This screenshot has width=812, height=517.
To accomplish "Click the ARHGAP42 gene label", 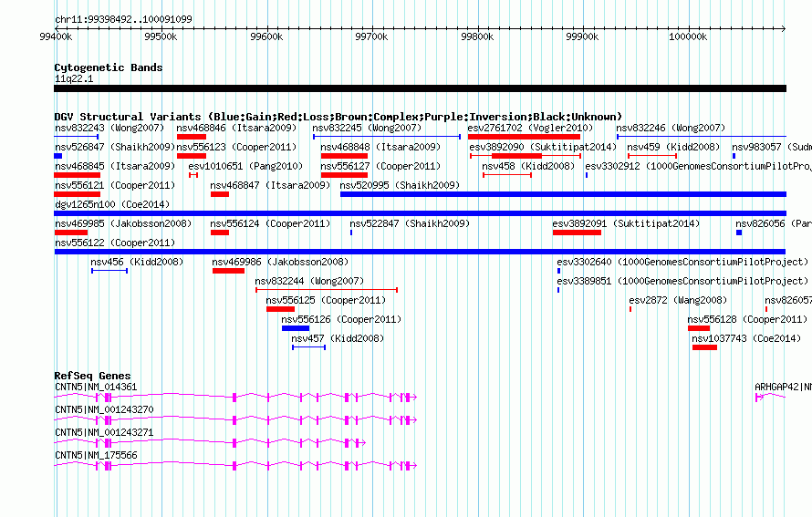I will tap(783, 388).
